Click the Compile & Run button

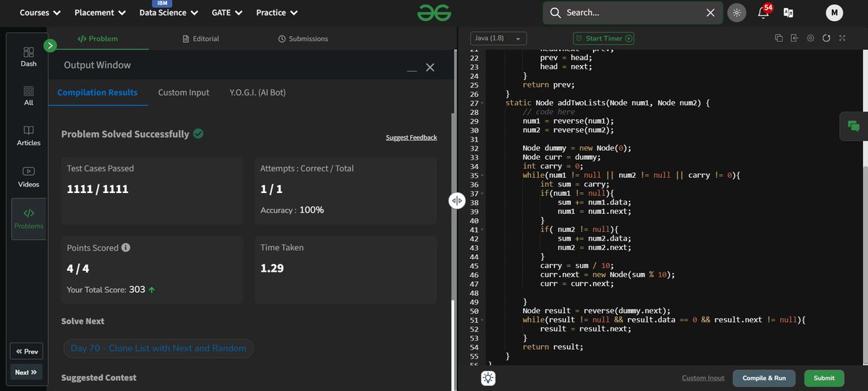(764, 378)
